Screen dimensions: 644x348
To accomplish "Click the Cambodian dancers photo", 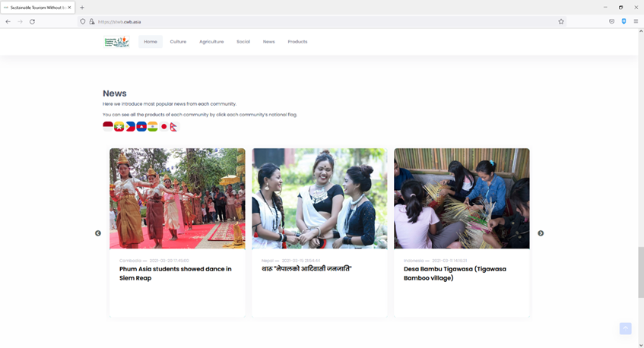I will [x=177, y=198].
